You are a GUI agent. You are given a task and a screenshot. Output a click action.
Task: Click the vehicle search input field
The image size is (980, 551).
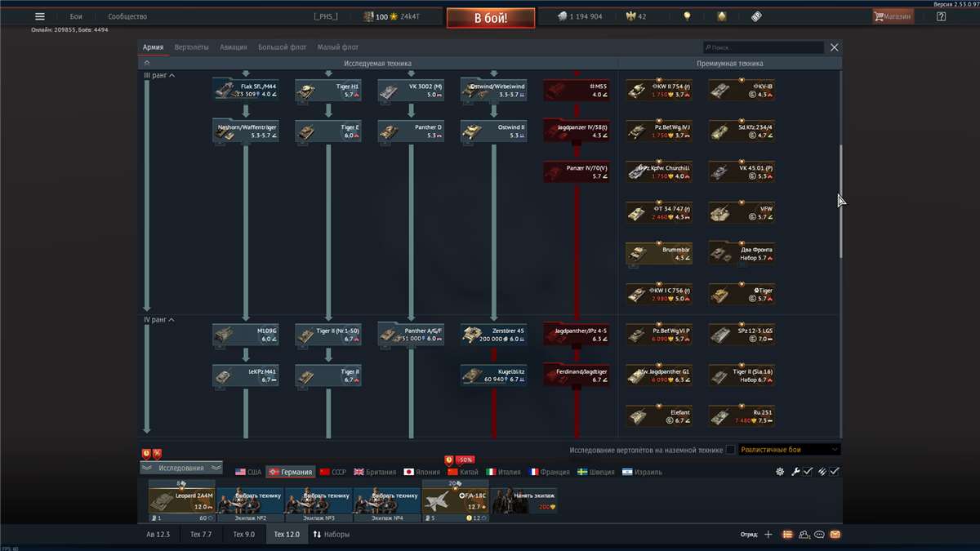point(764,48)
